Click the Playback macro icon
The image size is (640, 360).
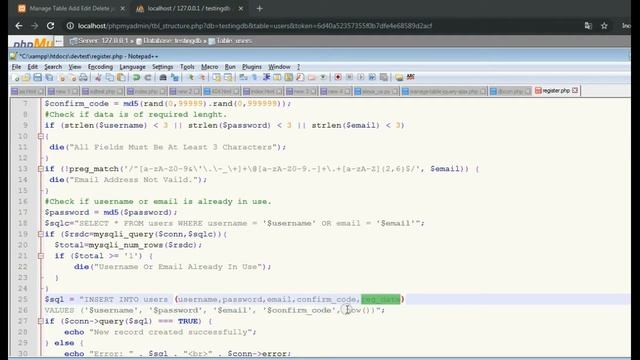pyautogui.click(x=361, y=77)
